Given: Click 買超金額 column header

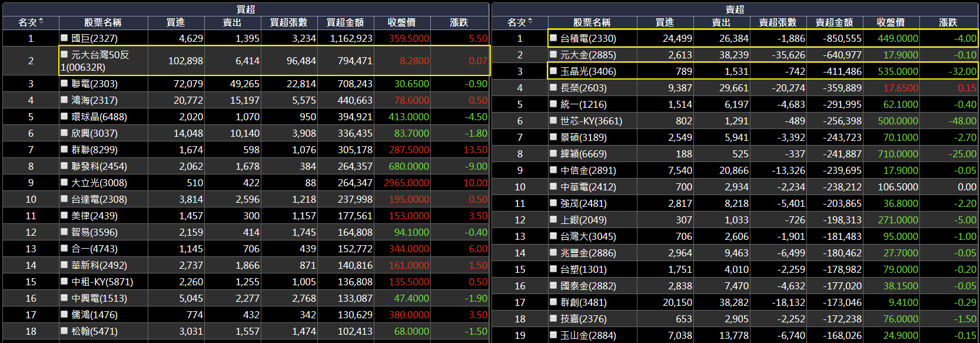Looking at the screenshot, I should tap(345, 22).
